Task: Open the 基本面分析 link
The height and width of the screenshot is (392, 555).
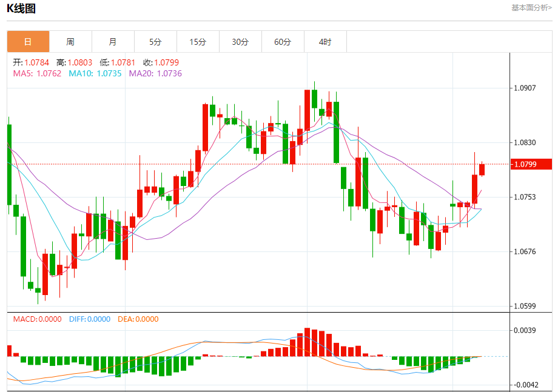Action: point(531,8)
